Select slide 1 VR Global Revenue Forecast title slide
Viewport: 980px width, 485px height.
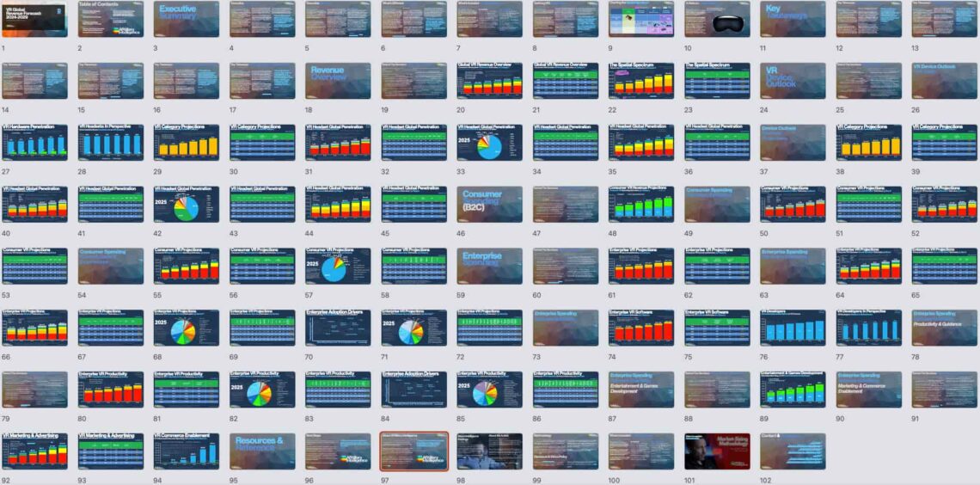[34, 19]
